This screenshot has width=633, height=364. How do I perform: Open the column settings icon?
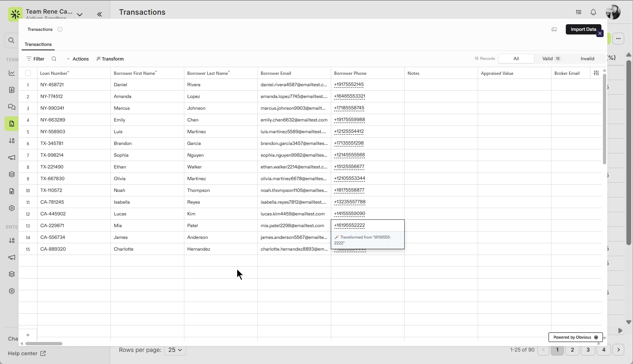click(596, 73)
